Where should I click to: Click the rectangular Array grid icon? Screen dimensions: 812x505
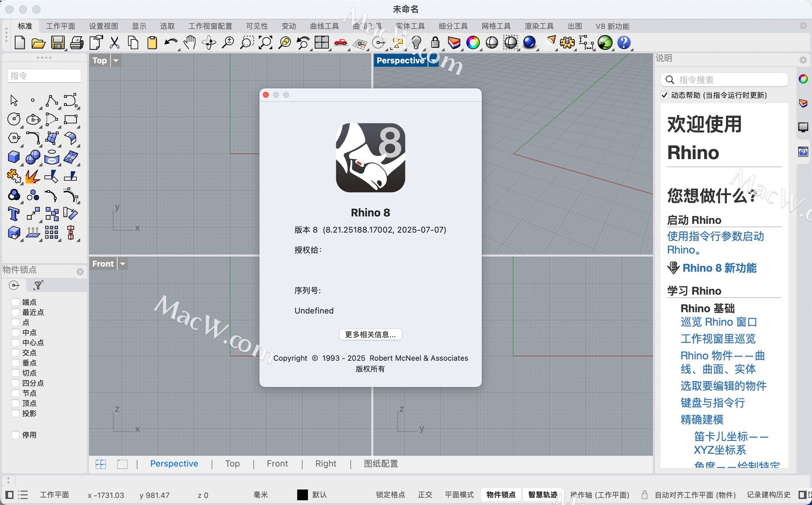pyautogui.click(x=52, y=232)
